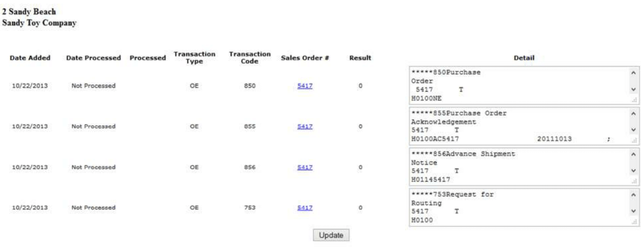Open sales order 5417 link in 850 row
Image resolution: width=644 pixels, height=250 pixels.
tap(304, 86)
